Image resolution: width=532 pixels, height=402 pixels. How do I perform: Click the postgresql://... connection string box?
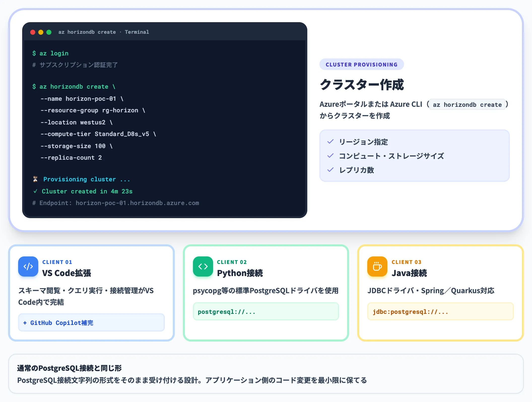(266, 312)
